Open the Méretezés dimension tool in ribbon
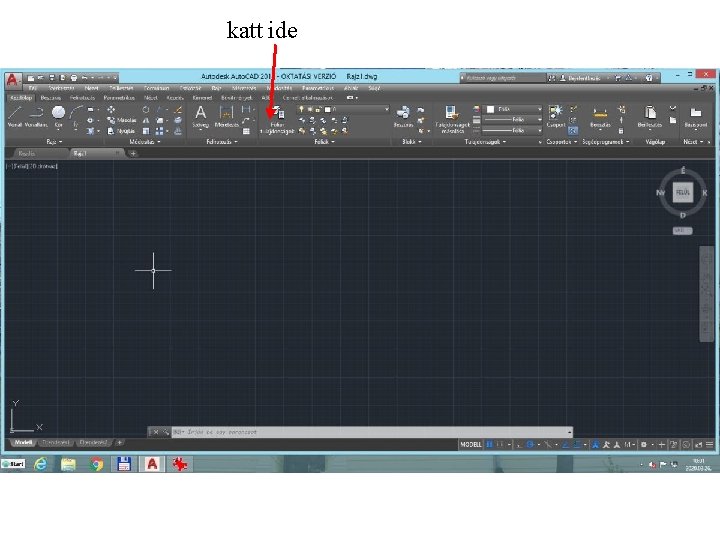Screen dimensions: 720x540 226,117
